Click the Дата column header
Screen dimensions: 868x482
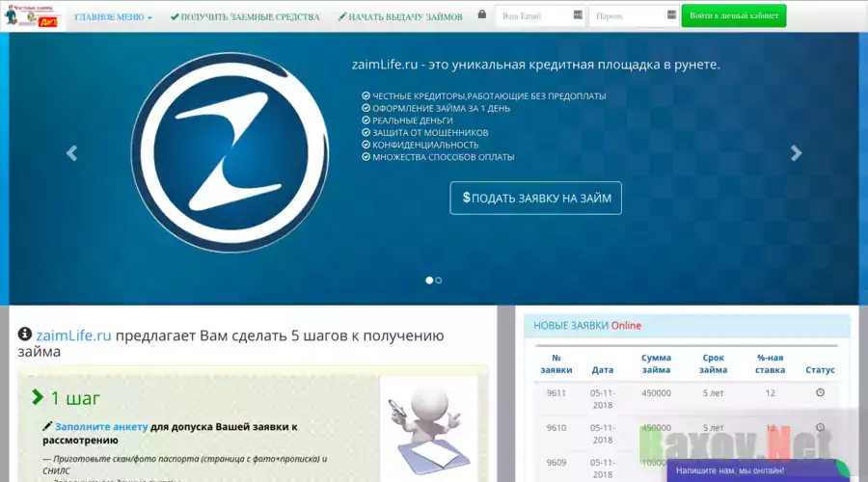(x=602, y=369)
